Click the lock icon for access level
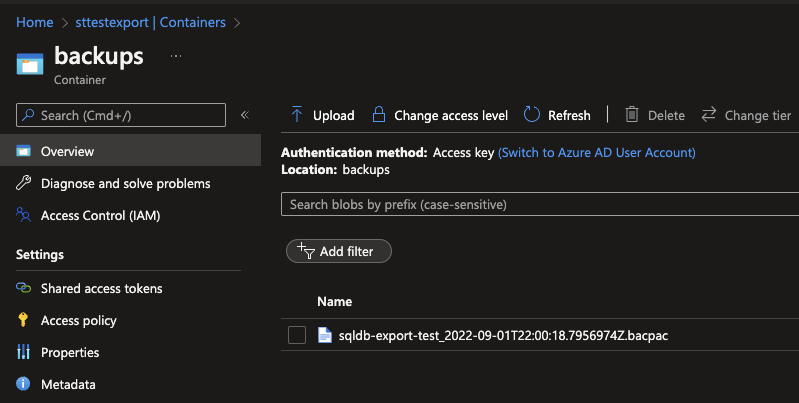Image resolution: width=799 pixels, height=403 pixels. click(x=379, y=115)
